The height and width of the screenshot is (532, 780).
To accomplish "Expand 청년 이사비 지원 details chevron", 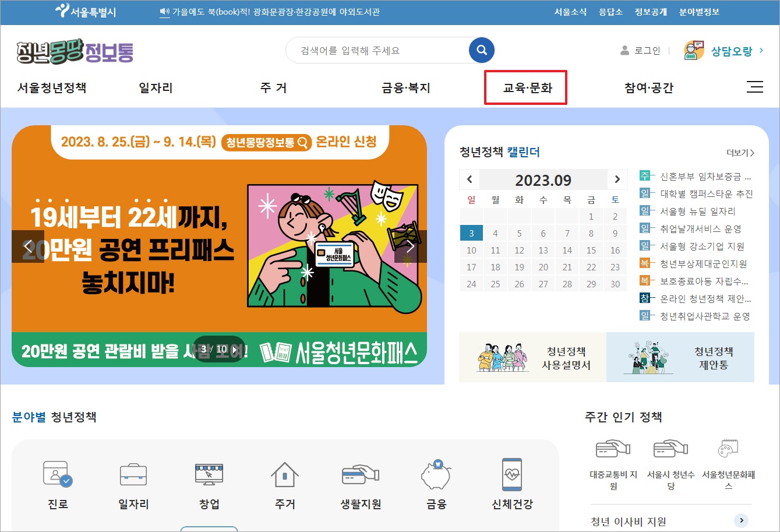I will click(741, 520).
